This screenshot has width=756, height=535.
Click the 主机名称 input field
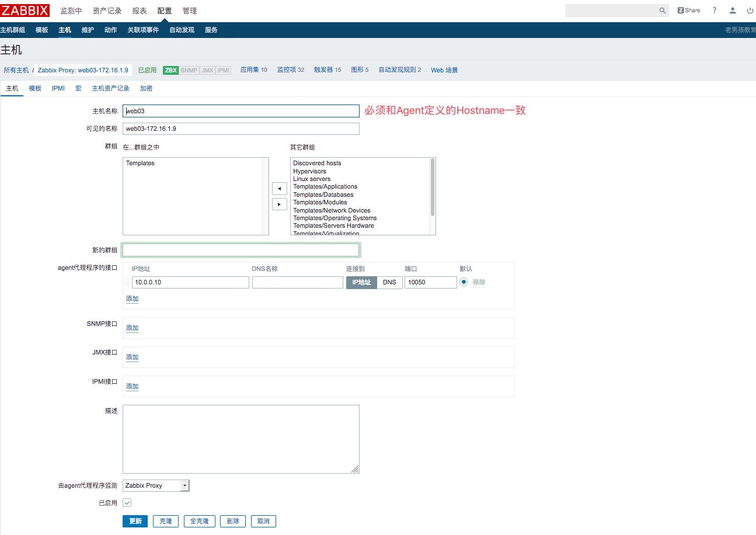(x=241, y=111)
